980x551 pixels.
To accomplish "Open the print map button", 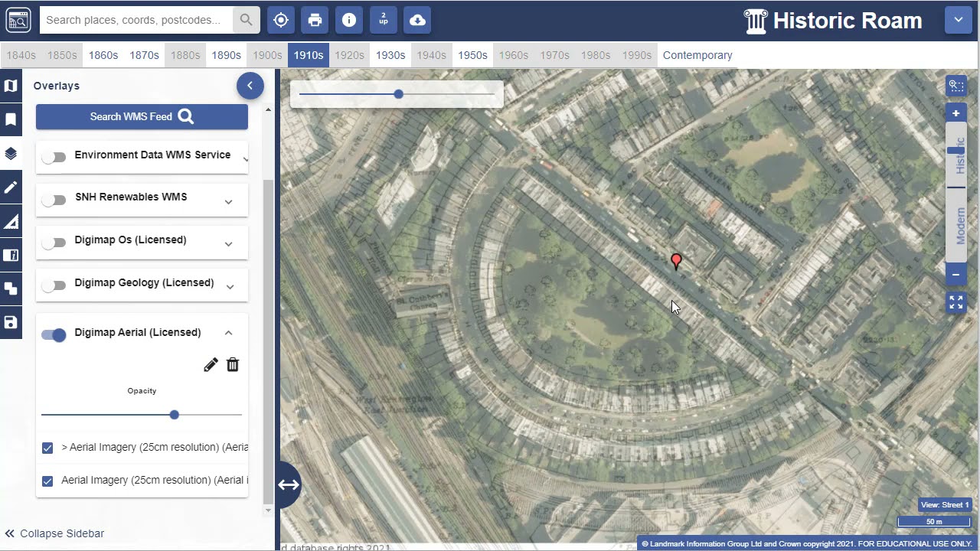I will [x=315, y=20].
